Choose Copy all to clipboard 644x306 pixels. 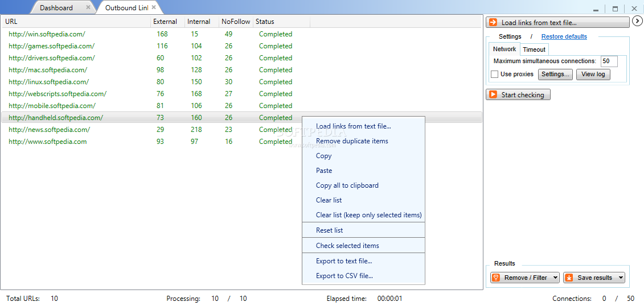click(363, 185)
